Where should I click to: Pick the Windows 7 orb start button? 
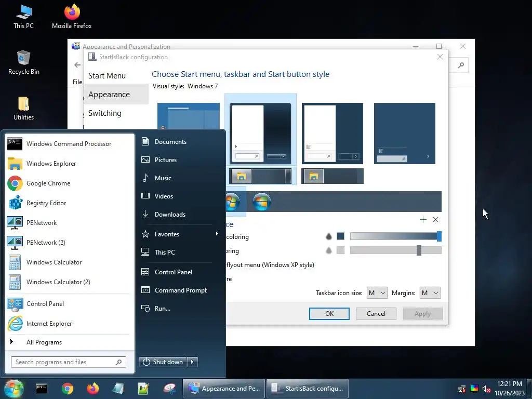(x=233, y=202)
